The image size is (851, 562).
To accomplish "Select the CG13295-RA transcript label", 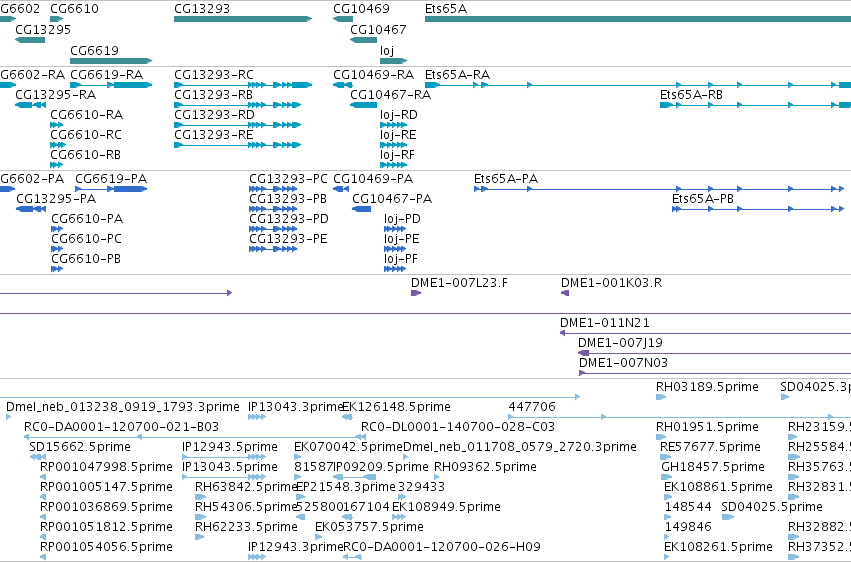I will [56, 94].
